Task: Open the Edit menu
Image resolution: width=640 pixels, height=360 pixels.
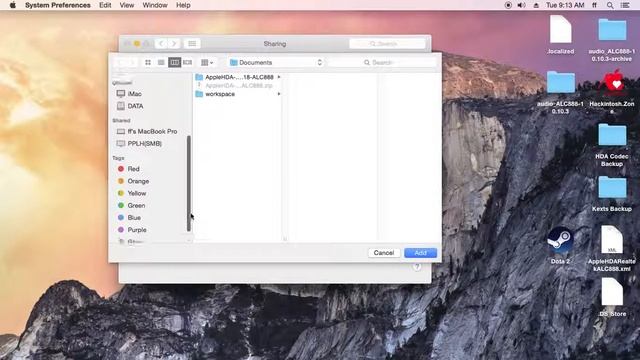Action: tap(105, 5)
